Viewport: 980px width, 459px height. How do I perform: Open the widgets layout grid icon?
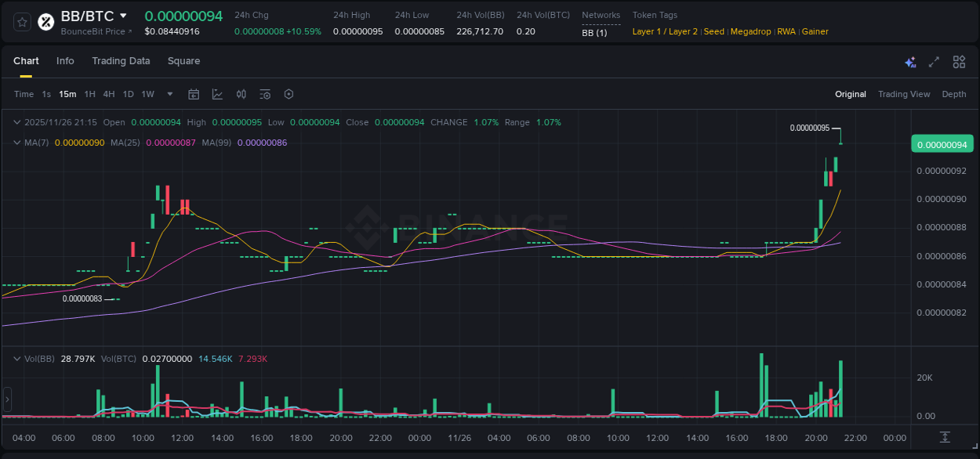pos(958,61)
